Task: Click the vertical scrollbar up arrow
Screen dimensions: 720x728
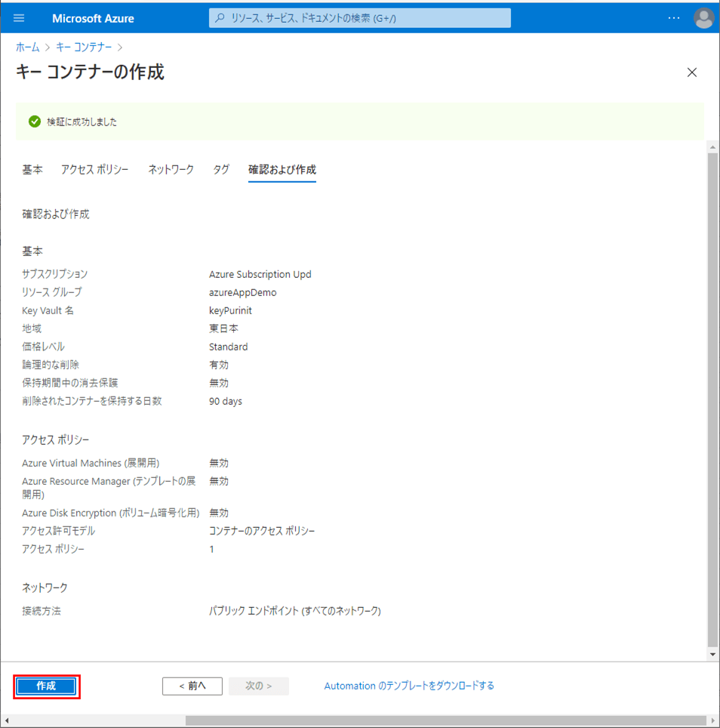Action: tap(712, 147)
